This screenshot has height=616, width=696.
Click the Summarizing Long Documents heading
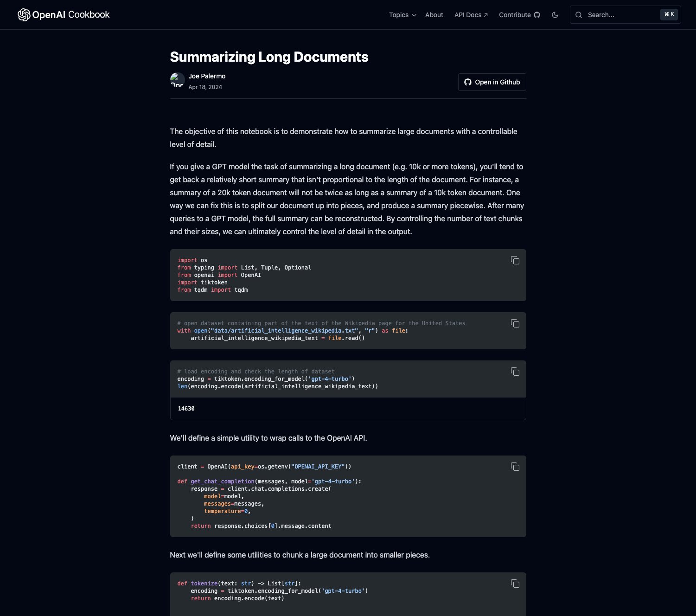point(269,57)
